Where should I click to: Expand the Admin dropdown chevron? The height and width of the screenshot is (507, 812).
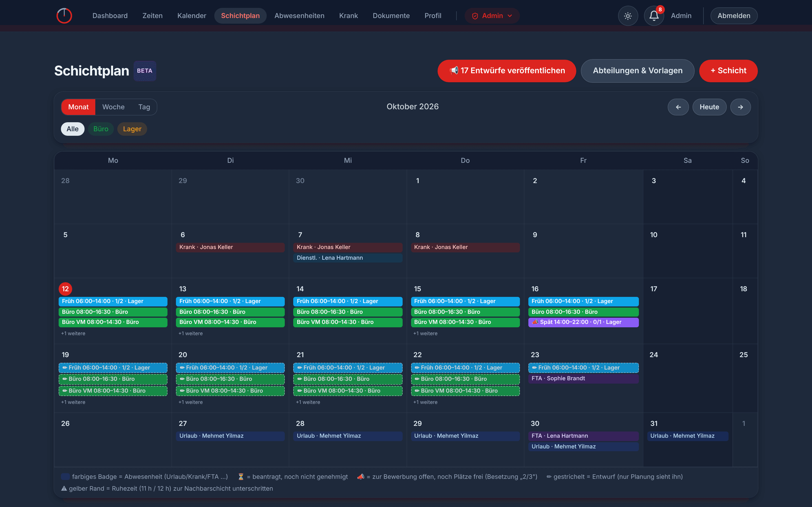pos(510,16)
